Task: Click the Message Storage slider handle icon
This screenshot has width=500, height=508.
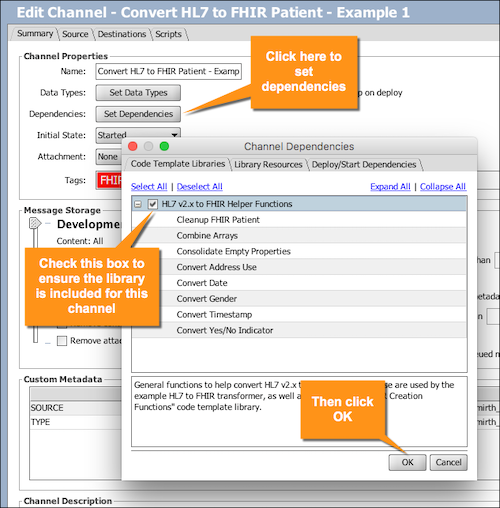Action: pos(34,223)
